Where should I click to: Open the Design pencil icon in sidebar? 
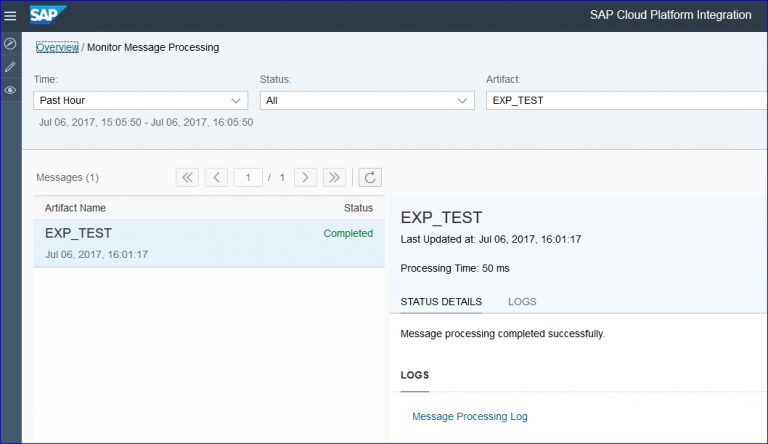[10, 67]
